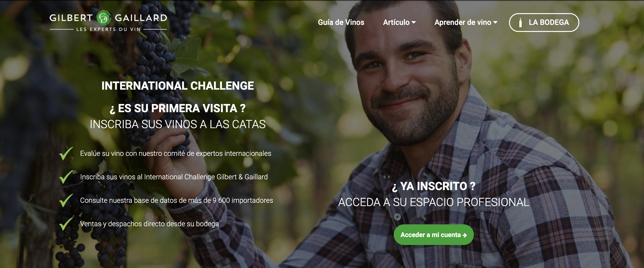Screen dimensions: 644x268
Task: Click the wine bottle icon in La Bodega button
Action: click(520, 23)
